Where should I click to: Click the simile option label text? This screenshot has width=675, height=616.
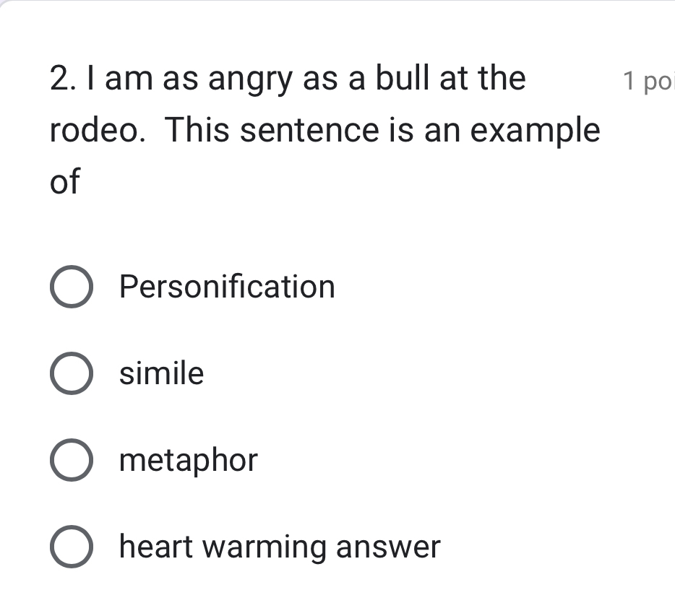pos(162,374)
